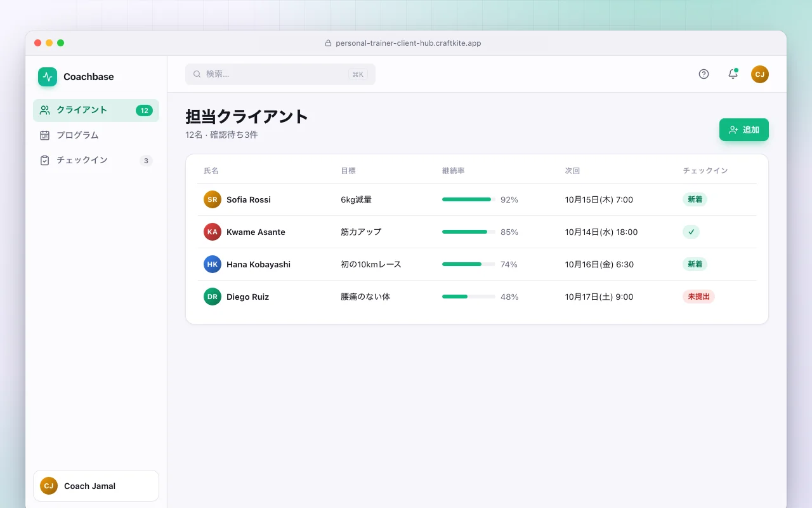This screenshot has width=812, height=508.
Task: Click the 追加 add client button
Action: pyautogui.click(x=744, y=130)
